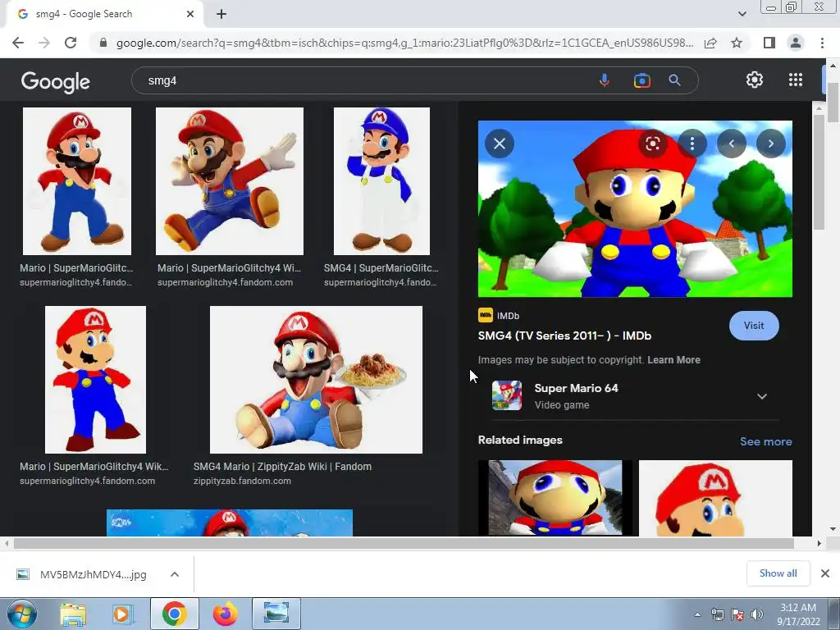Click zippityzab.fandom.com source text
Viewport: 840px width, 630px height.
point(242,481)
